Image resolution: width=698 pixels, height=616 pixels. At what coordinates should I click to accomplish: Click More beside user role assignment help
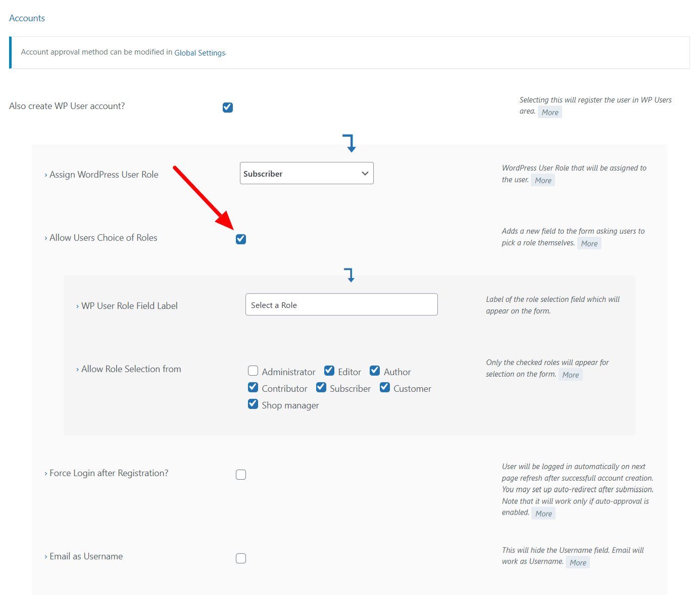tap(543, 180)
